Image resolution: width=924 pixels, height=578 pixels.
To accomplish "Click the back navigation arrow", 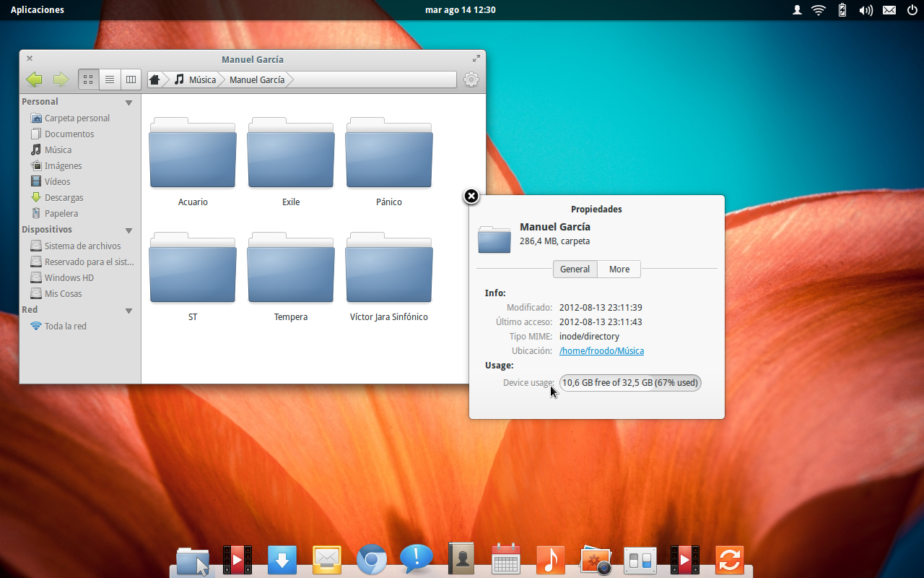I will click(x=33, y=79).
